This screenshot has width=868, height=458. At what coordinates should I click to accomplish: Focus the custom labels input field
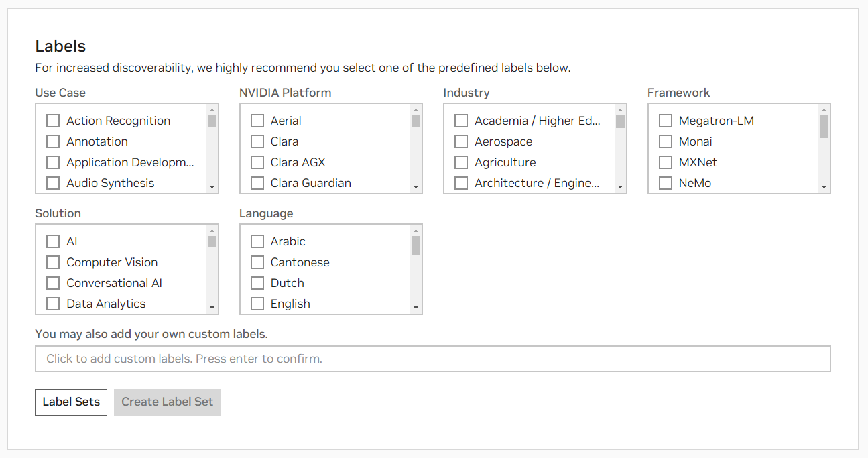(x=432, y=359)
